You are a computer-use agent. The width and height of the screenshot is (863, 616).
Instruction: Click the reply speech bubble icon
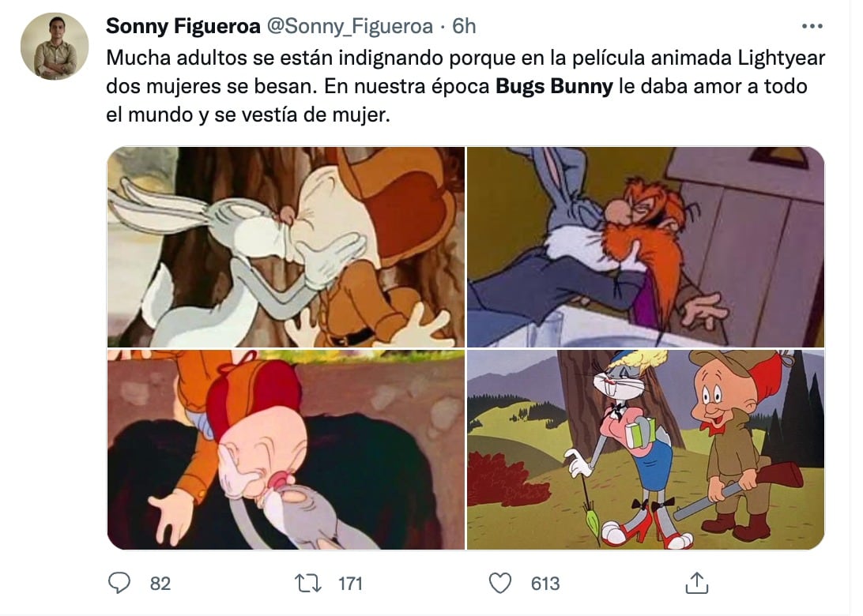pyautogui.click(x=119, y=583)
